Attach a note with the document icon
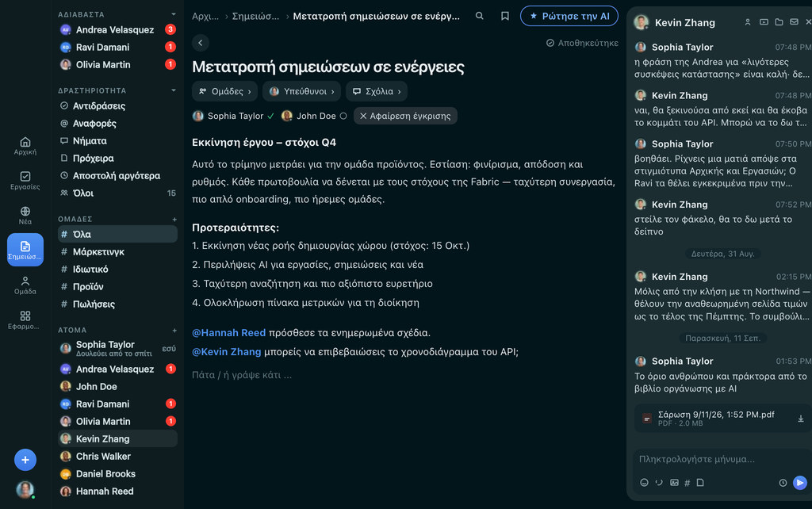 [x=700, y=483]
